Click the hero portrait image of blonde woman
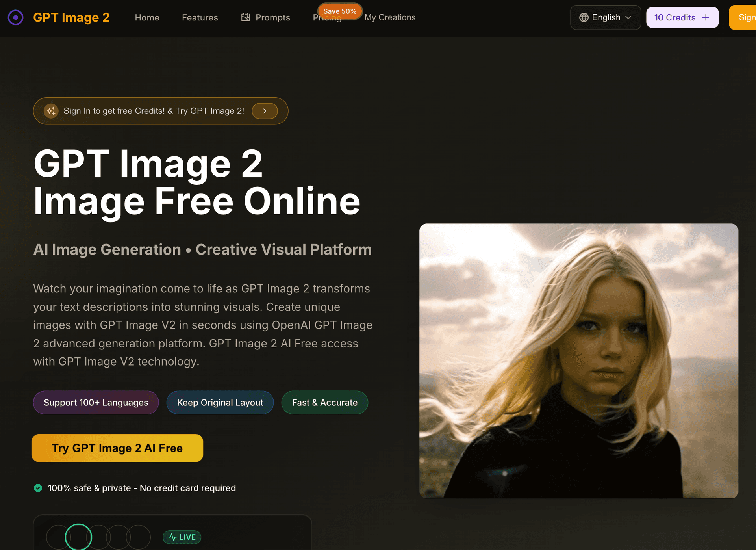756x550 pixels. point(579,361)
